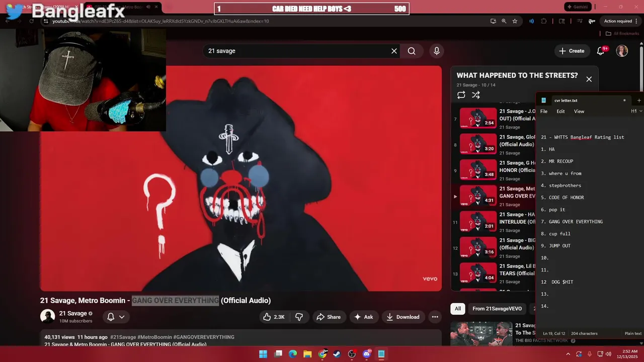
Task: Open File Explorer from the taskbar
Action: coord(307,354)
